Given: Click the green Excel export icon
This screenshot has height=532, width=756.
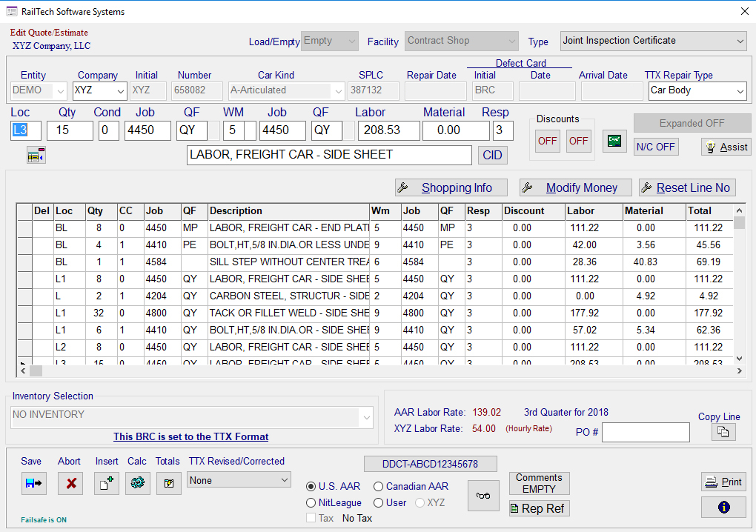Looking at the screenshot, I should [x=614, y=142].
